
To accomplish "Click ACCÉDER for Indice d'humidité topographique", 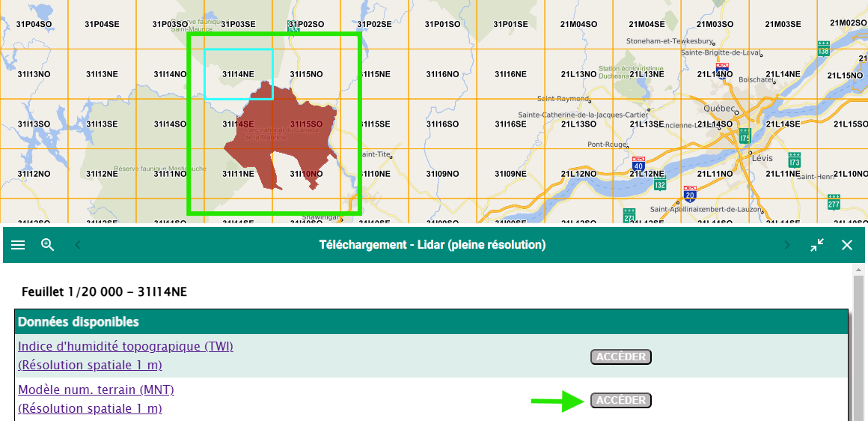I will pyautogui.click(x=620, y=357).
